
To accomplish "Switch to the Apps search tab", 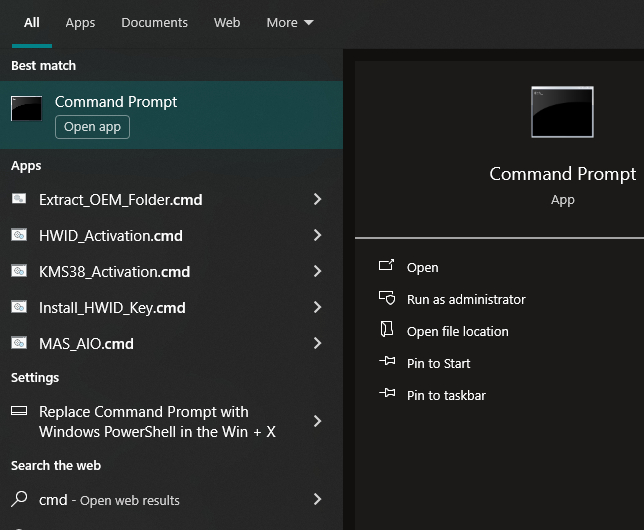I will click(x=80, y=23).
